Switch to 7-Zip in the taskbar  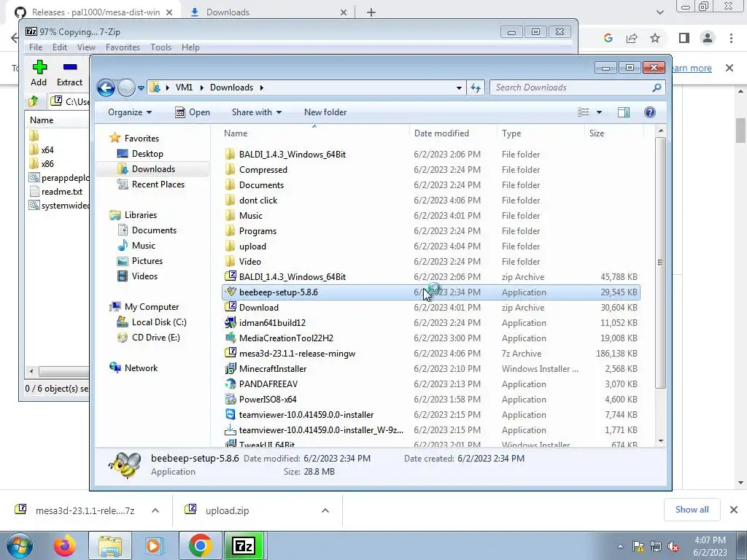point(244,545)
